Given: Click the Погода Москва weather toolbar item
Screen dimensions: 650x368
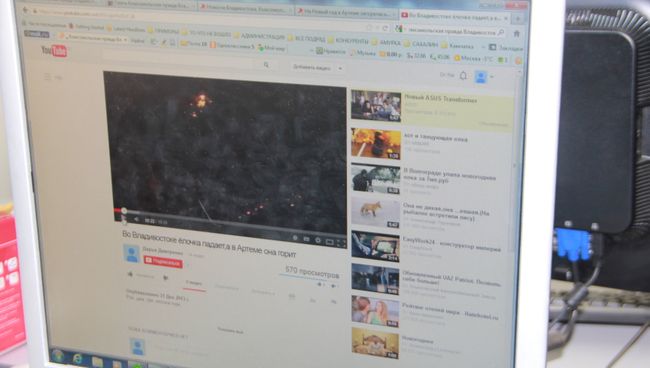Looking at the screenshot, I should click(x=474, y=58).
